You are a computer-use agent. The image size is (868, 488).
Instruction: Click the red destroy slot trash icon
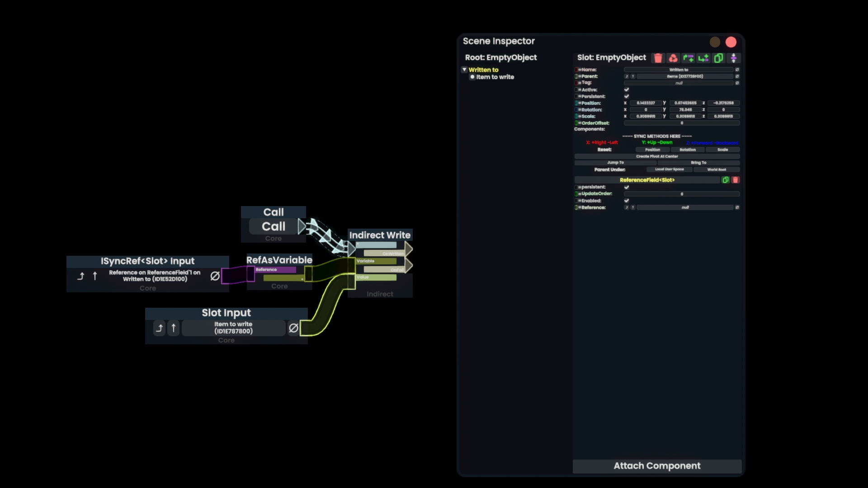658,58
